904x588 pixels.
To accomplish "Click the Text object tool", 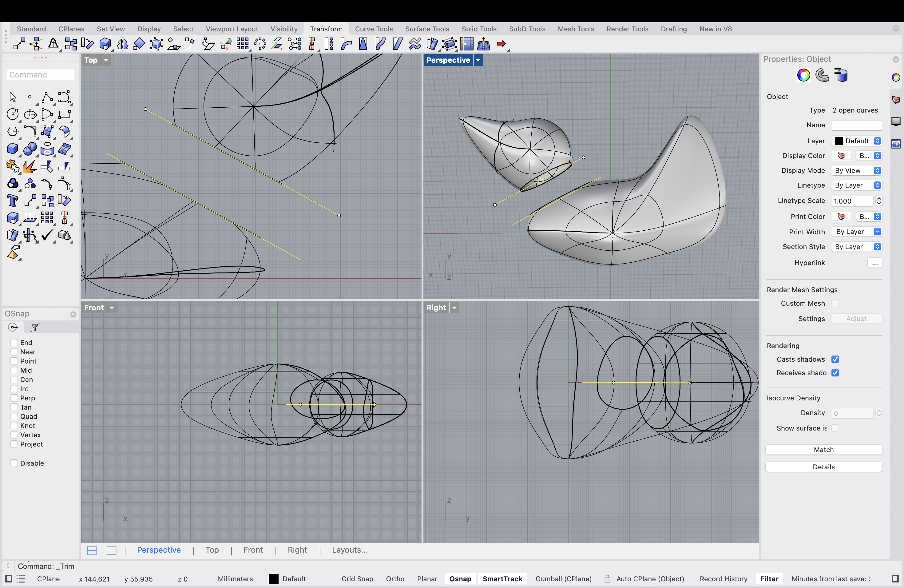I will [13, 200].
